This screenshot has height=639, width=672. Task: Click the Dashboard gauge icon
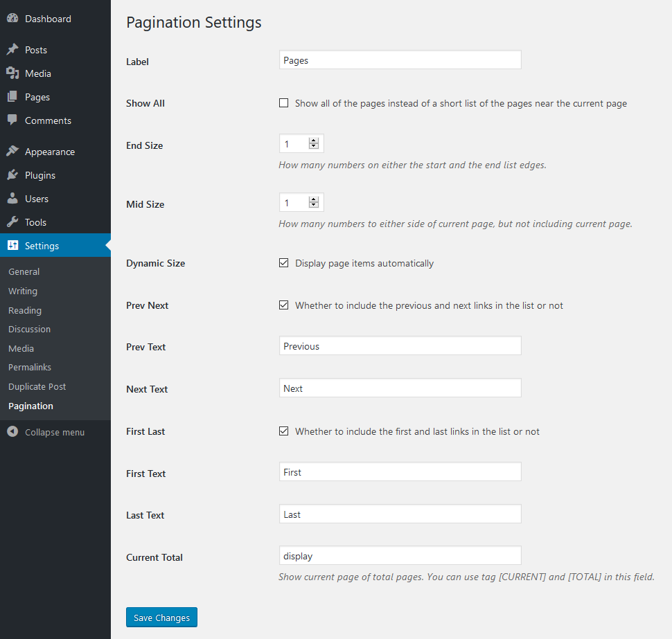pos(12,19)
